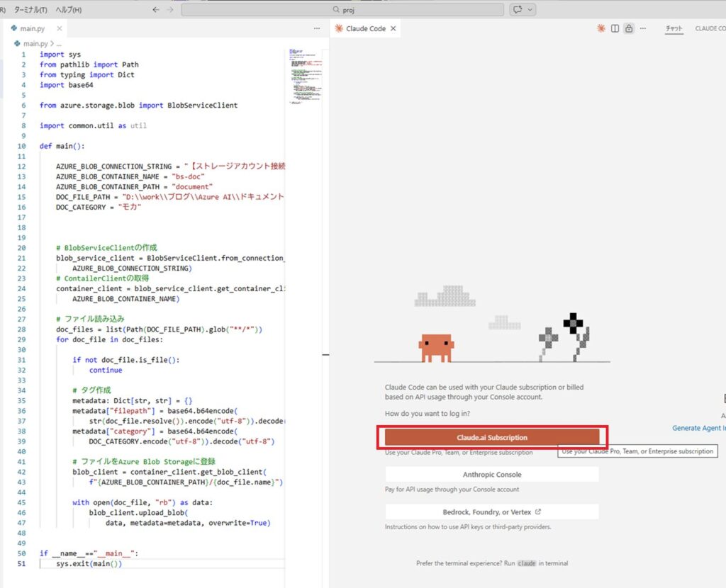Expand the dropdown chevron beside Copilot icon
This screenshot has height=588, width=726.
coord(530,10)
